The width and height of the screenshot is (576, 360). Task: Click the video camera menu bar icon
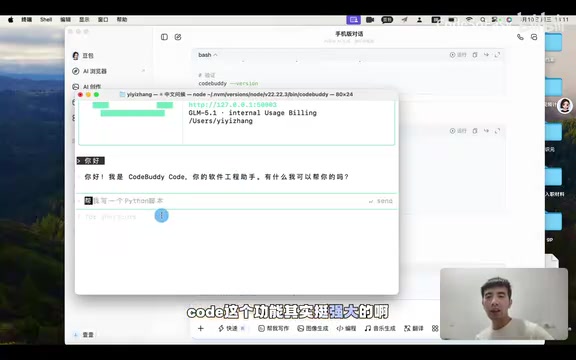click(370, 20)
